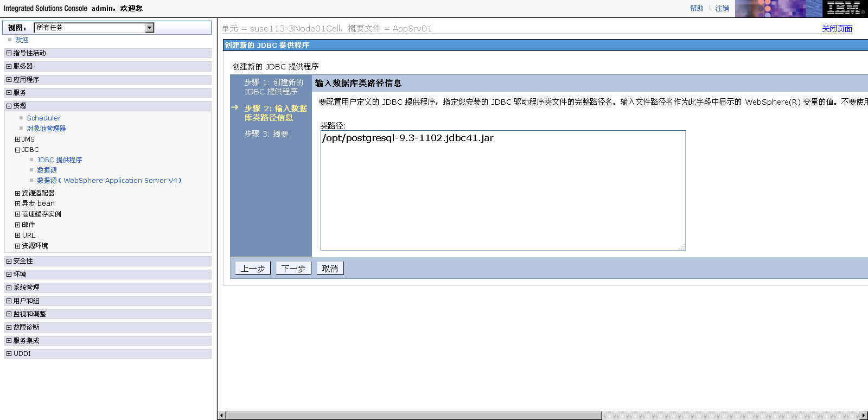The height and width of the screenshot is (420, 868).
Task: Expand the 服务器 tree node
Action: click(x=9, y=66)
